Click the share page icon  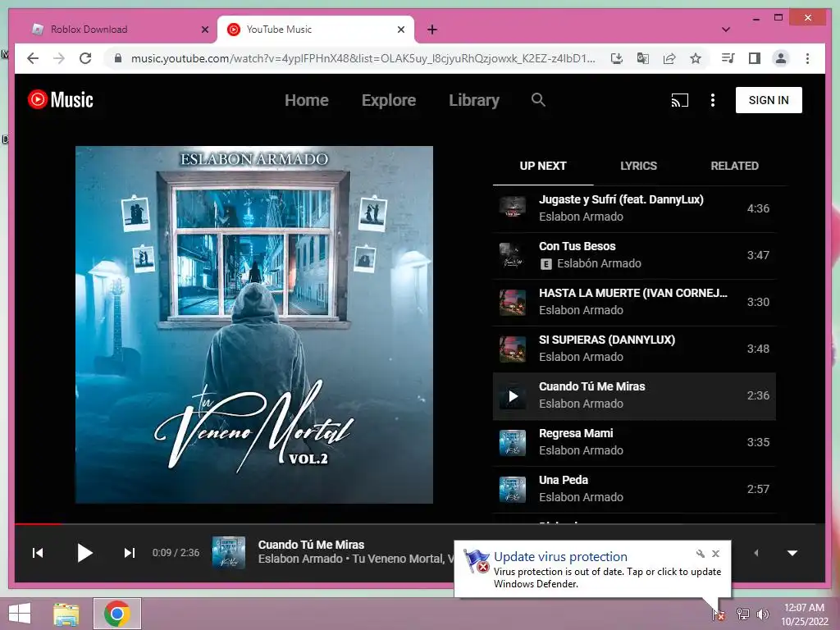click(x=669, y=58)
